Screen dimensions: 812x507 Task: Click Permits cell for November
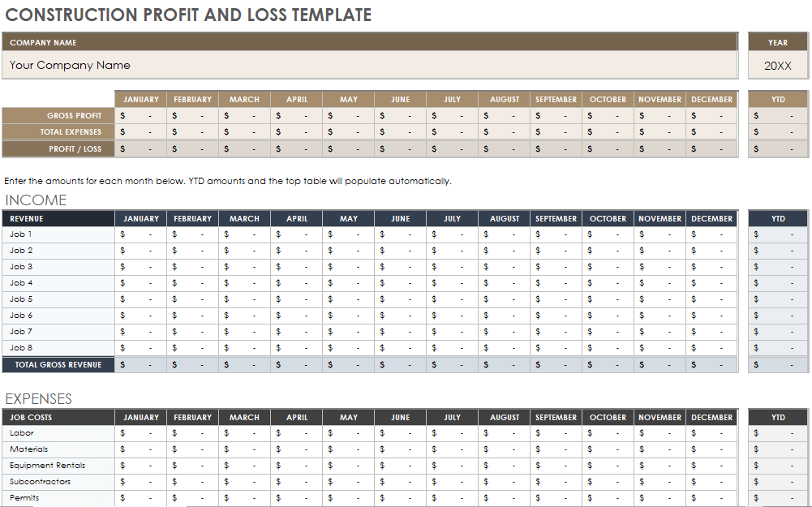659,498
